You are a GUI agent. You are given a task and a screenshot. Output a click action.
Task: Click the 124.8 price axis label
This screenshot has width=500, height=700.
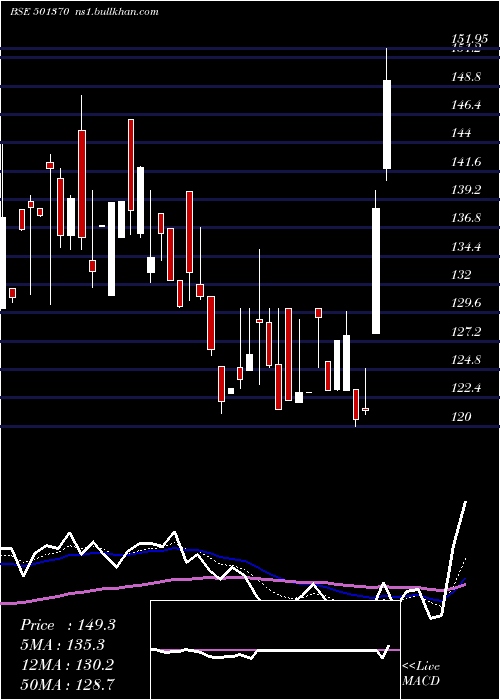pyautogui.click(x=466, y=360)
